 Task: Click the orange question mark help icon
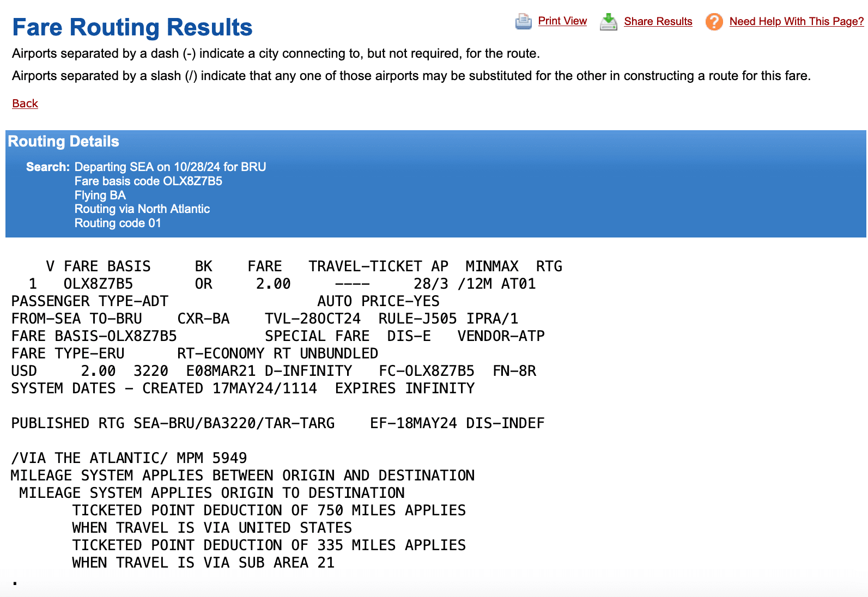714,22
